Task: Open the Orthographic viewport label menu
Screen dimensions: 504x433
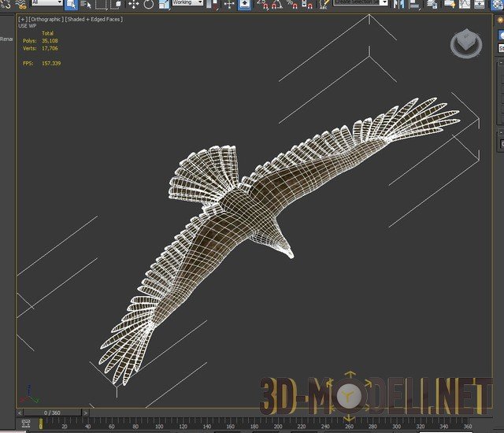Action: click(x=47, y=18)
